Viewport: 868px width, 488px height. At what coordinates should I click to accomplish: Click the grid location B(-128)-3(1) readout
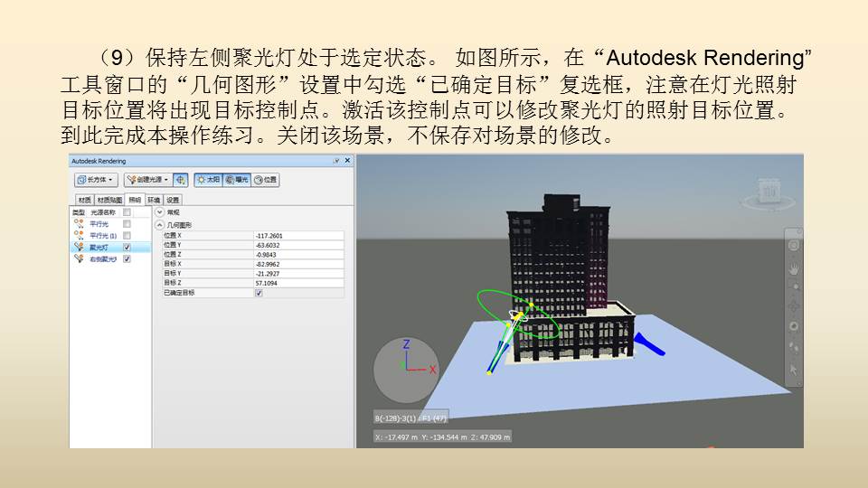410,418
